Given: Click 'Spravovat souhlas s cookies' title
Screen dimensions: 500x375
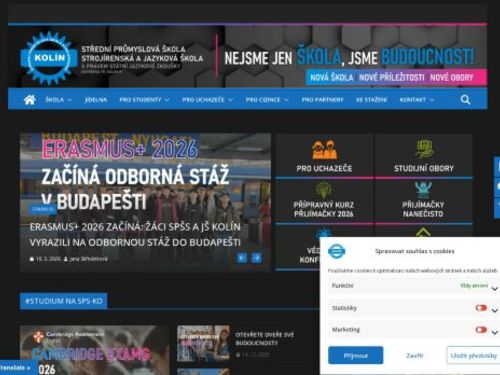Looking at the screenshot, I should coord(415,251).
